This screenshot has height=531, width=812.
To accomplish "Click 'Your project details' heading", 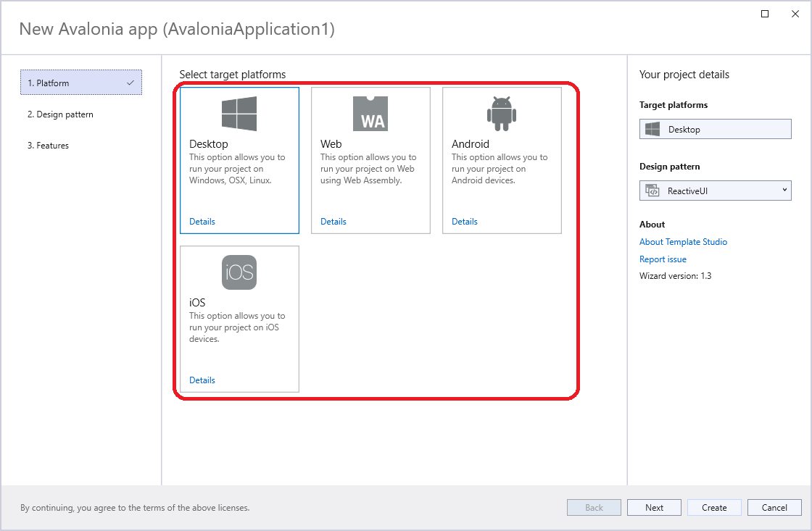I will click(x=684, y=75).
